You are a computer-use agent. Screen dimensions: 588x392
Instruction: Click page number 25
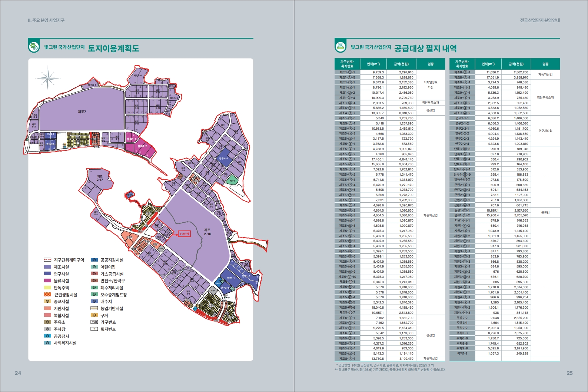click(570, 373)
